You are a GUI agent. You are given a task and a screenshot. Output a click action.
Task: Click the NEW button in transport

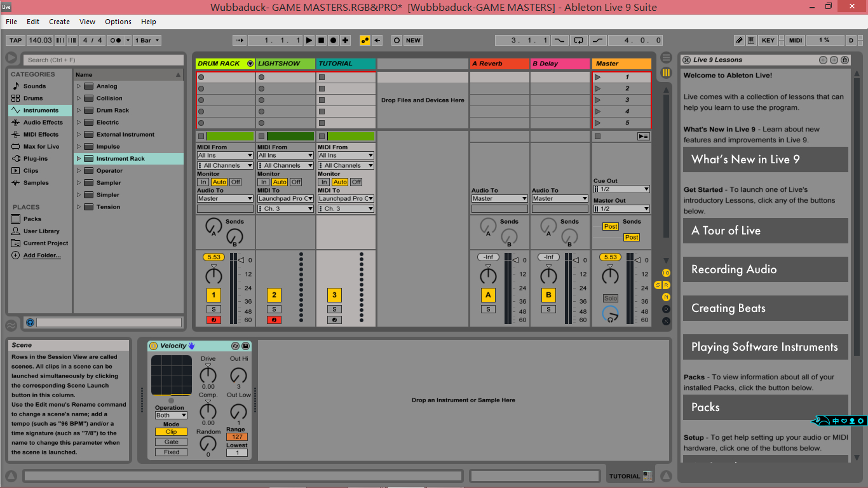pyautogui.click(x=413, y=40)
